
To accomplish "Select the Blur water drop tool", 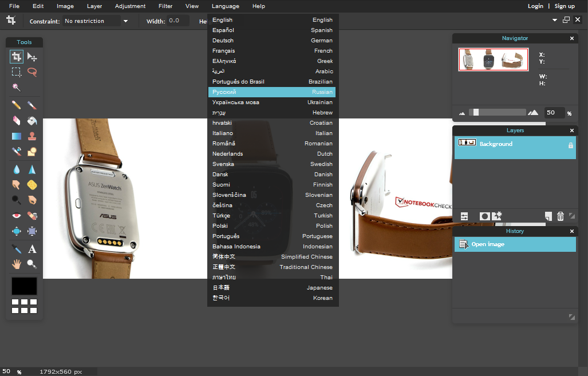I will tap(17, 169).
